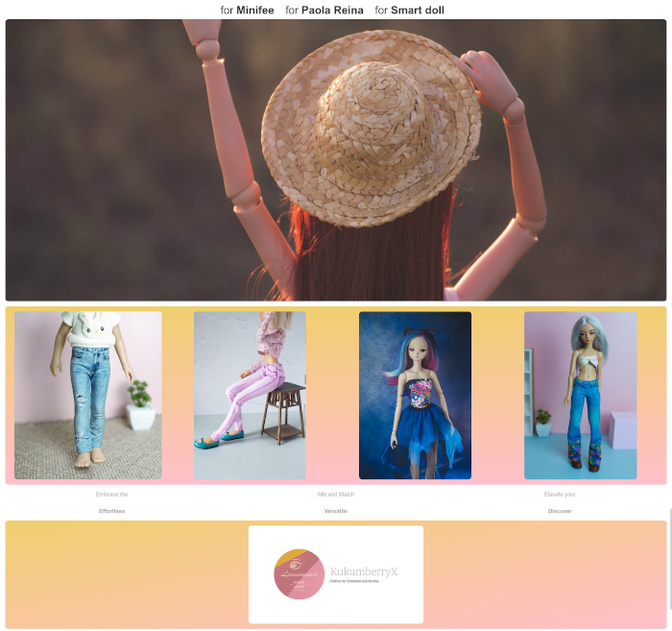Click the KukumberryX shop name text
The image size is (672, 631).
tap(364, 571)
